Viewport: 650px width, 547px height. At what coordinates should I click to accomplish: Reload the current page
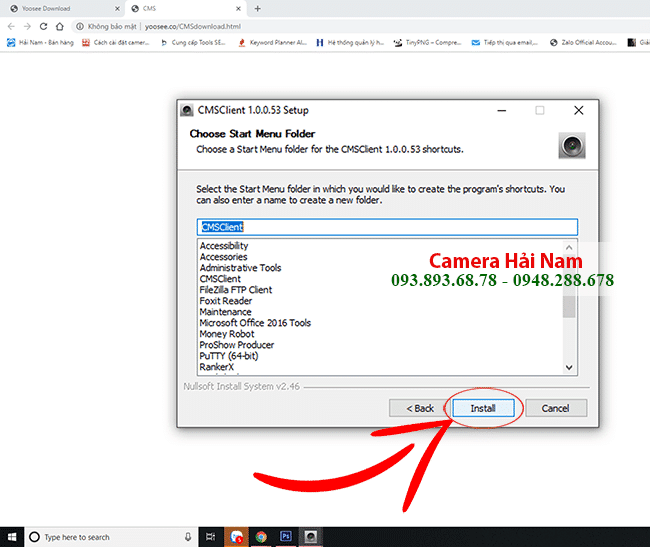44,27
